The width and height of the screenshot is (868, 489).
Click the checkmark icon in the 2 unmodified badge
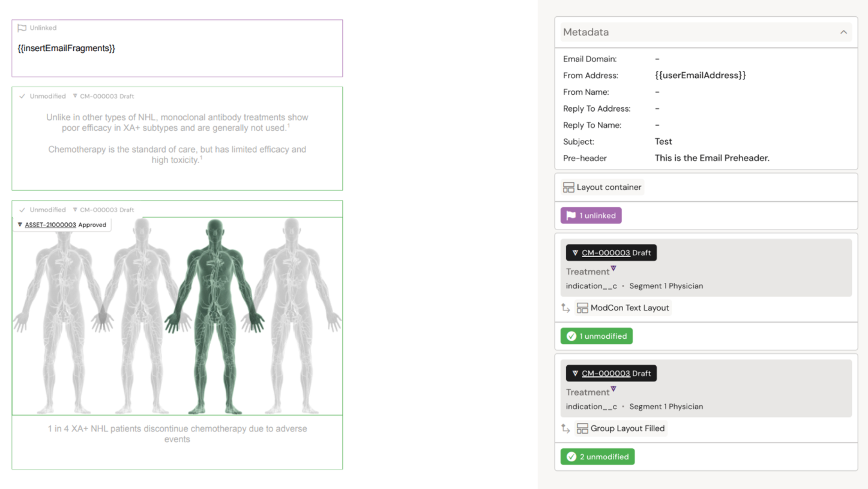point(571,457)
